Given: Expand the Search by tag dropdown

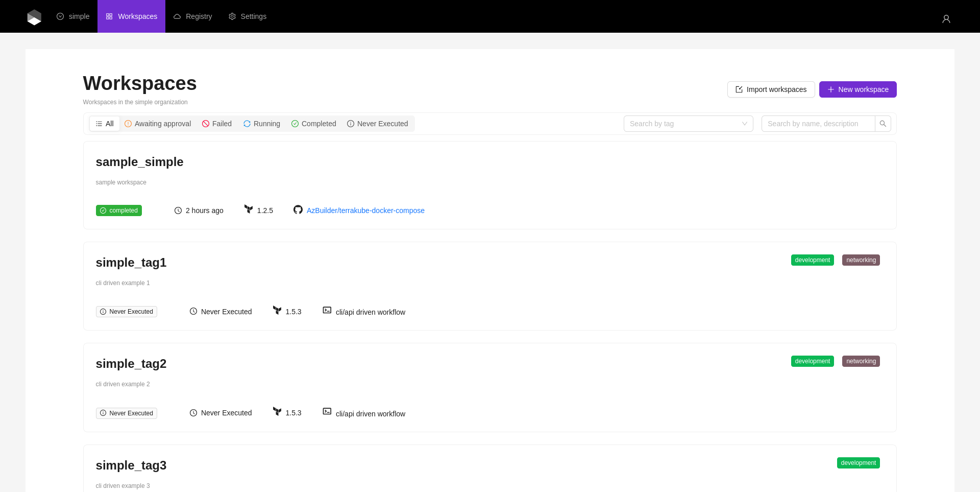Looking at the screenshot, I should [x=688, y=124].
